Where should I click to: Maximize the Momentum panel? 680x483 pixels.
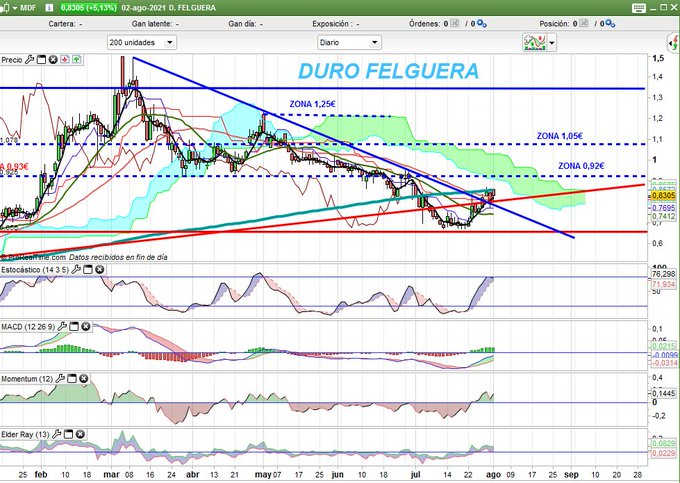click(x=72, y=379)
